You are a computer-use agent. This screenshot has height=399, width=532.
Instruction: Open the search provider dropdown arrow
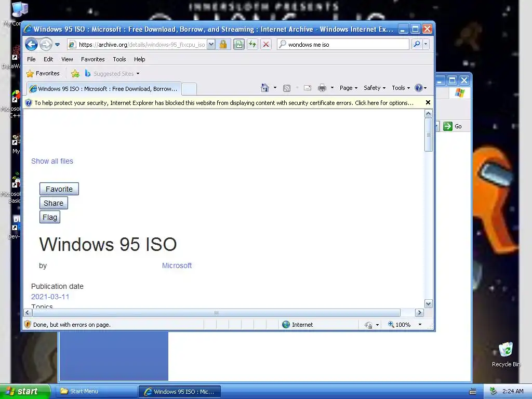coord(425,44)
